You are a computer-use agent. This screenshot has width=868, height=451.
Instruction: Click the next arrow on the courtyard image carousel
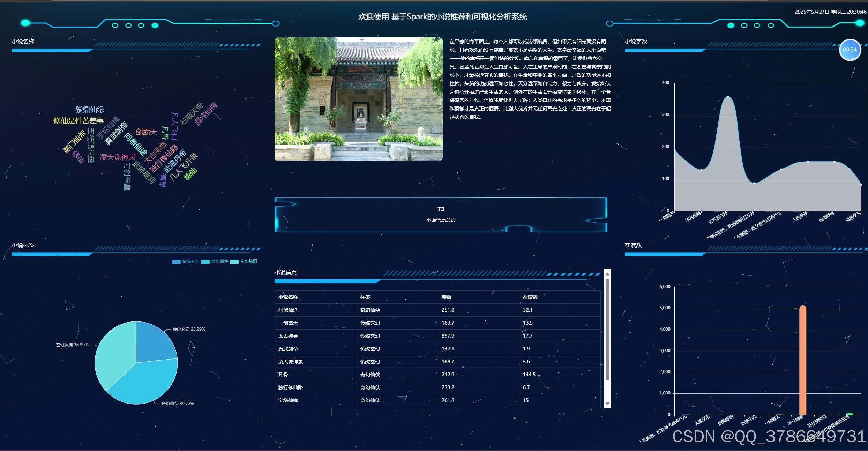click(x=431, y=99)
